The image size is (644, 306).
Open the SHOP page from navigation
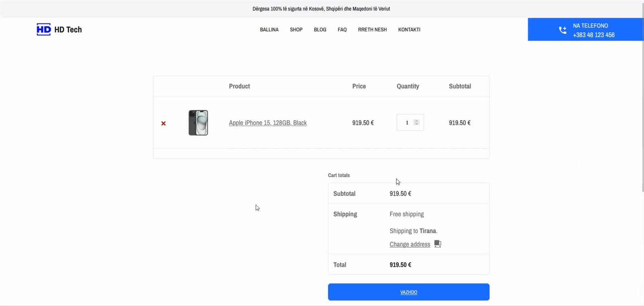pos(296,30)
